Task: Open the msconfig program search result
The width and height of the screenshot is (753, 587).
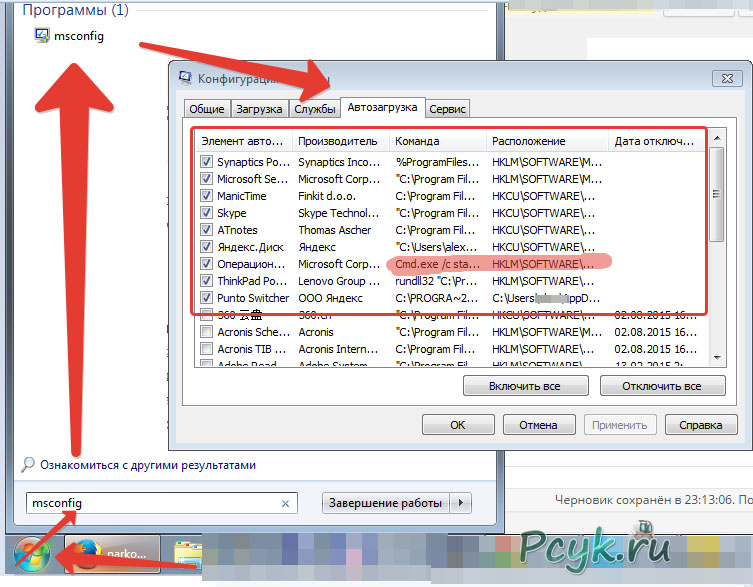Action: click(x=69, y=36)
